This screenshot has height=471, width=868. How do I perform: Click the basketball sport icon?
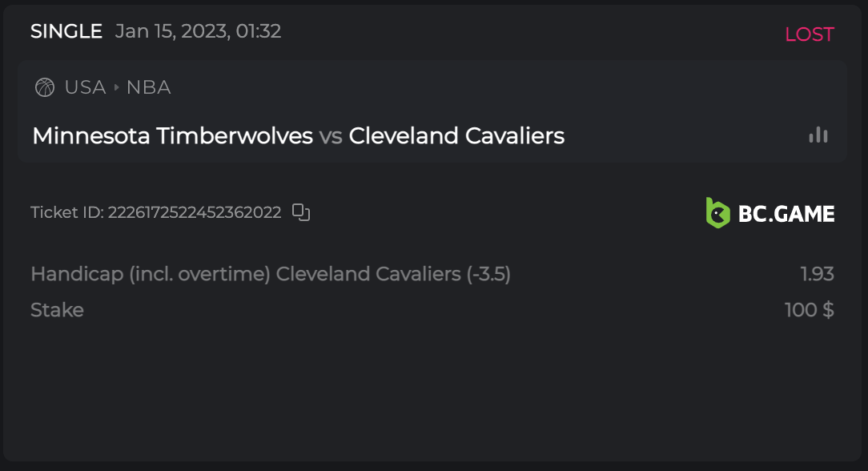(45, 87)
